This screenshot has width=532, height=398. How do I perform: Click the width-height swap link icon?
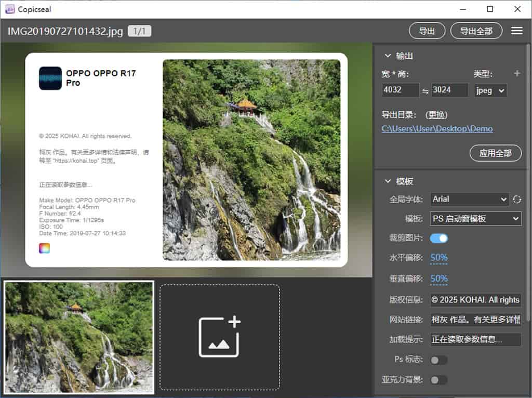pos(425,91)
